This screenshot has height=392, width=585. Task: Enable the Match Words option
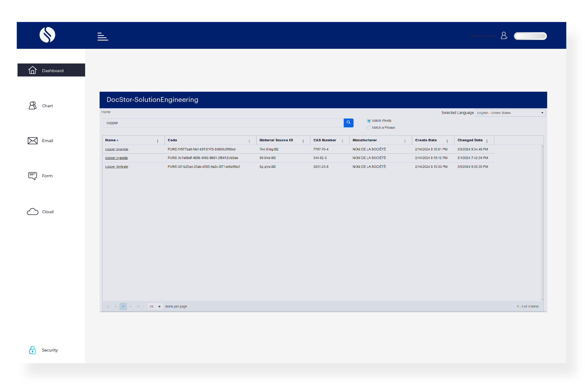click(369, 121)
